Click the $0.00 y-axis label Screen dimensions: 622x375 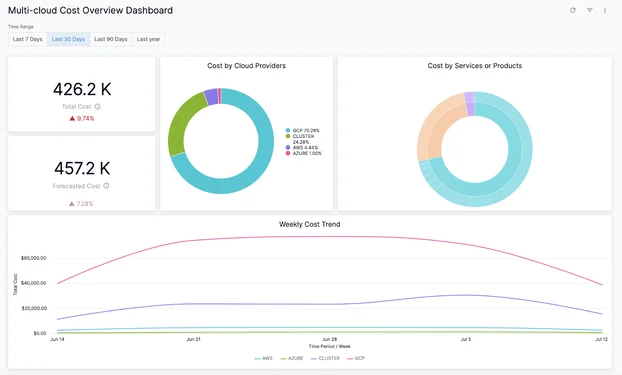click(x=40, y=333)
